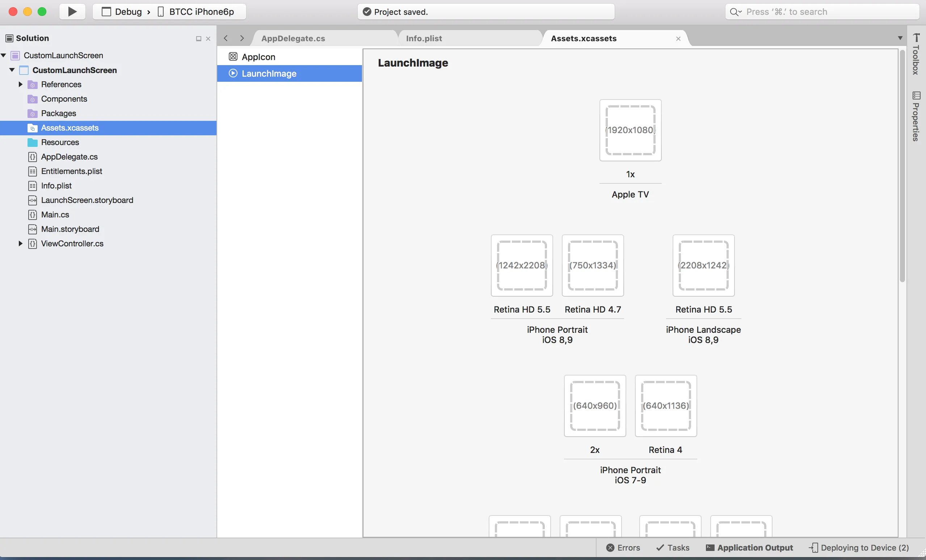Image resolution: width=926 pixels, height=560 pixels.
Task: Click the Apple TV 1920x1080 image slot
Action: click(630, 130)
